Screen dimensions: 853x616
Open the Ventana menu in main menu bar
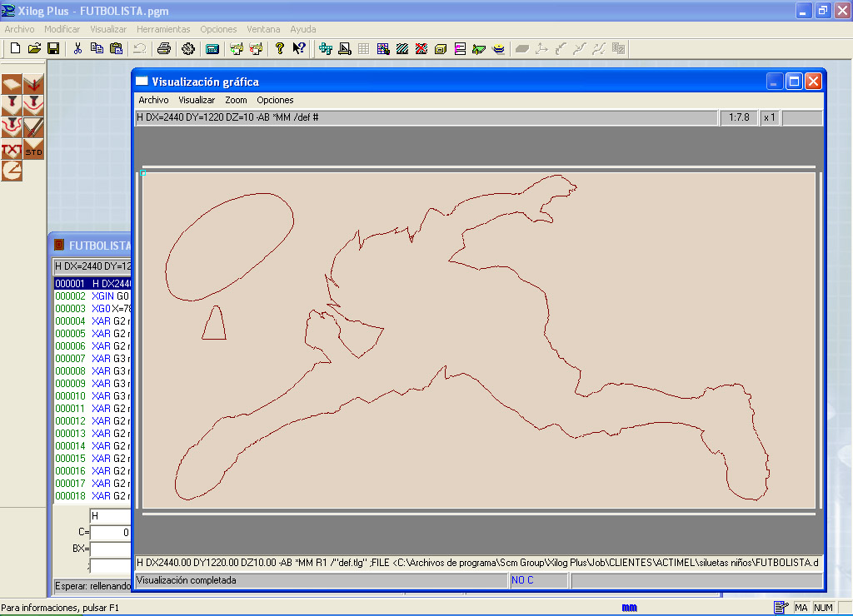tap(263, 29)
